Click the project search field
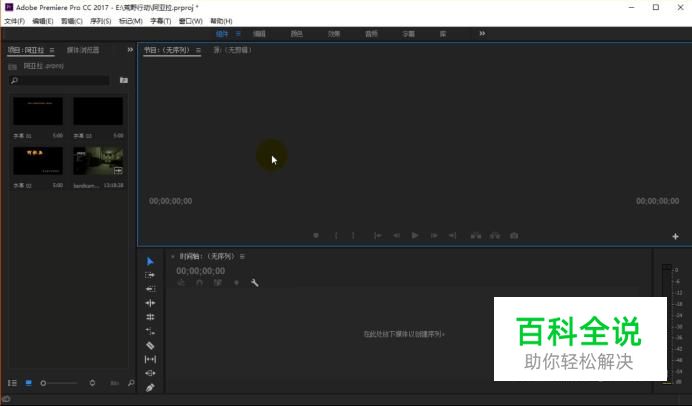This screenshot has width=692, height=406. tap(62, 80)
